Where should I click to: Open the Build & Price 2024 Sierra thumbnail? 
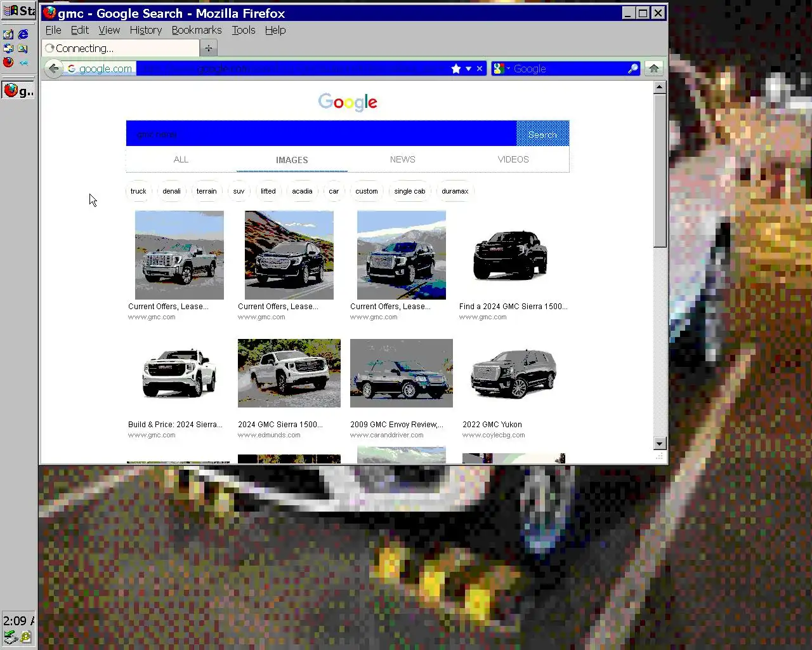tap(180, 373)
